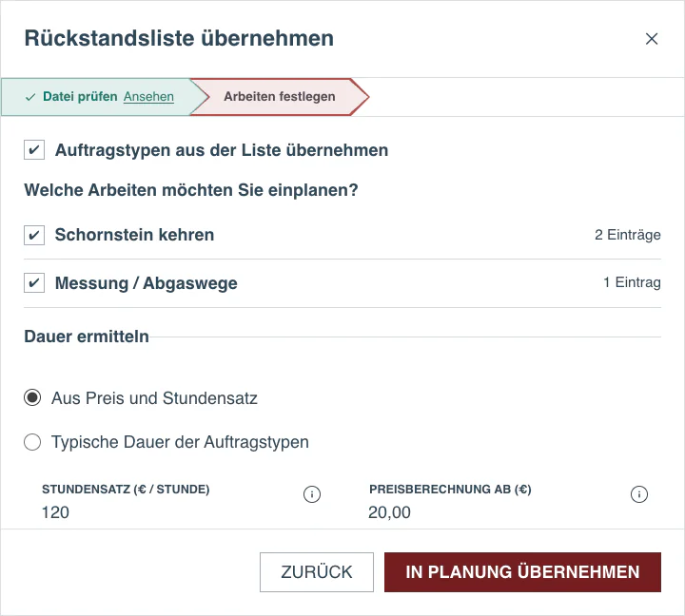Click the Preisberechnung ab info icon

point(639,494)
